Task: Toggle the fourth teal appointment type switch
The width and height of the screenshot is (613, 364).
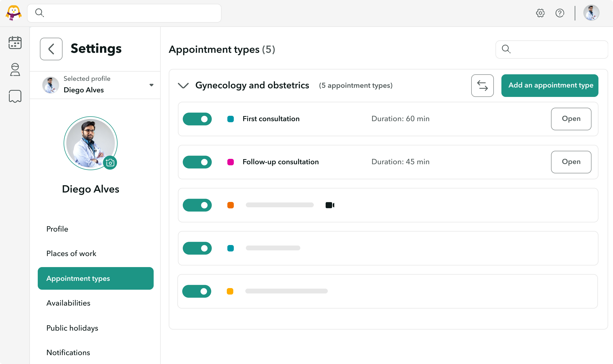Action: (x=197, y=248)
